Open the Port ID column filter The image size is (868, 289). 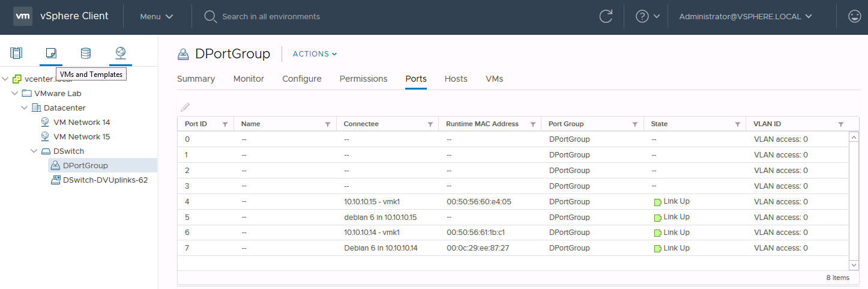coord(225,124)
